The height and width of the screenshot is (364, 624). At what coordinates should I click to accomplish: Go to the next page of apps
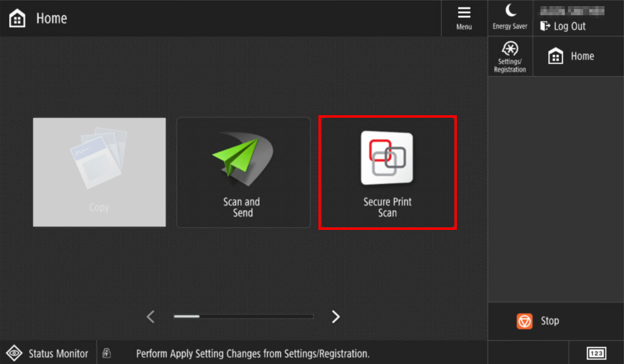335,316
